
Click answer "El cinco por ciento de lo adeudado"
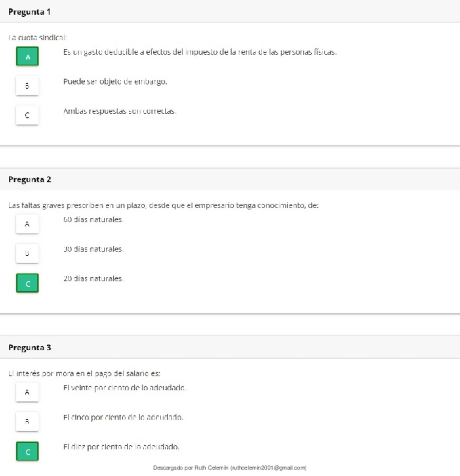(124, 417)
